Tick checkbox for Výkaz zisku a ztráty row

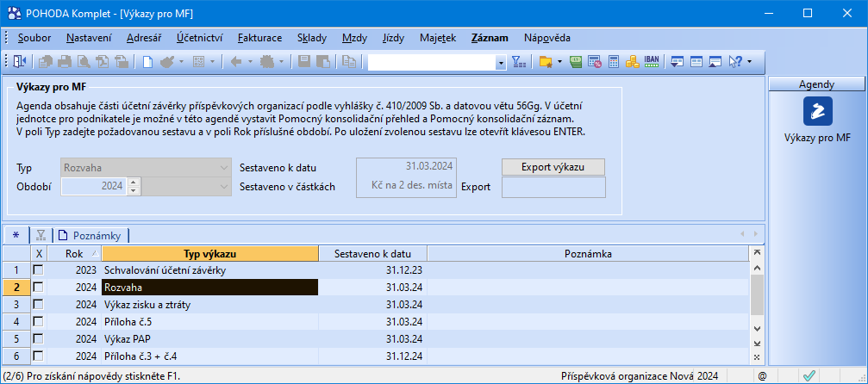coord(38,304)
